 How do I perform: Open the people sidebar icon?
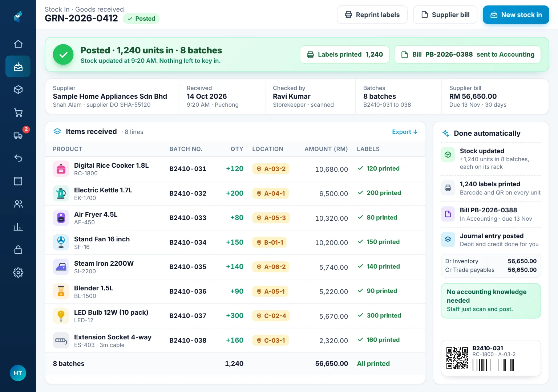click(18, 204)
